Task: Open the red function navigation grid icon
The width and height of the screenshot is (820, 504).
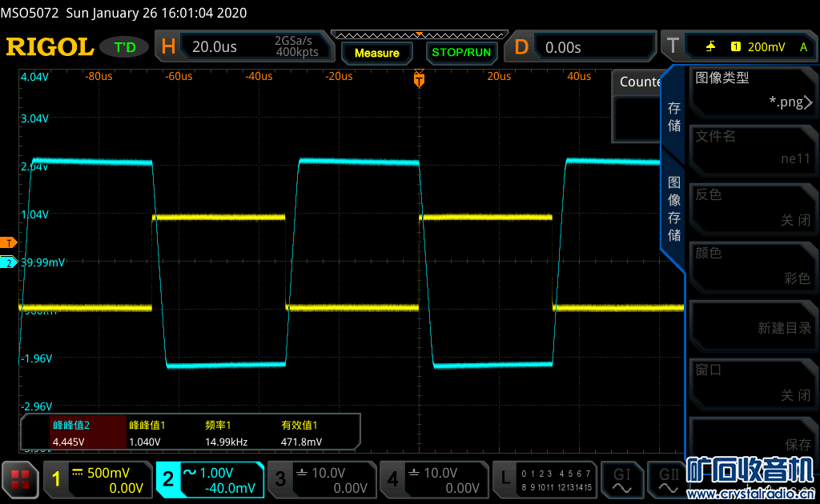Action: [20, 479]
